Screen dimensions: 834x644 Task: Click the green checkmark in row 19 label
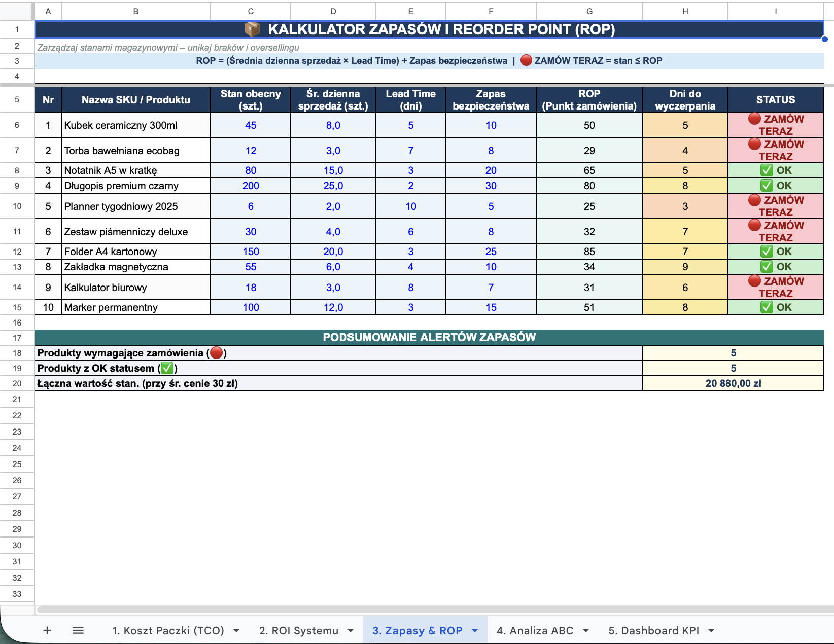pos(167,368)
